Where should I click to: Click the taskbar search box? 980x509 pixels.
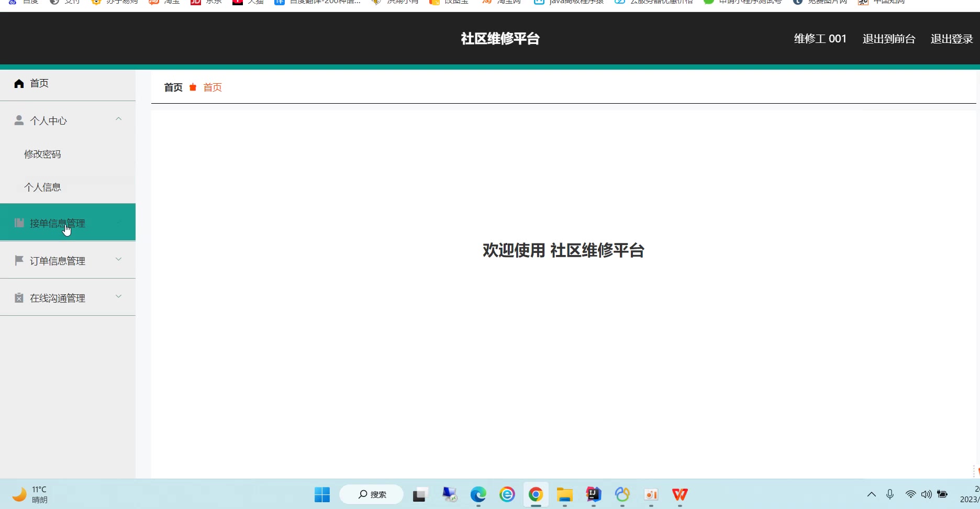[372, 494]
